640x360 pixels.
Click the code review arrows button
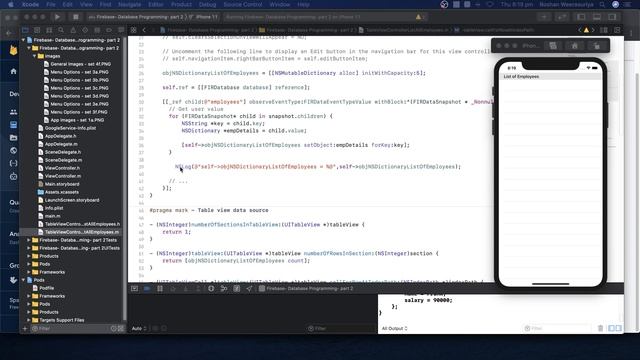[562, 17]
